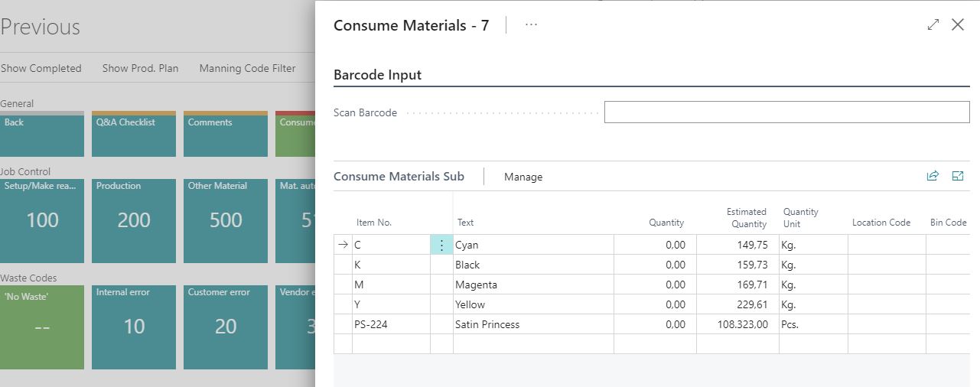Click the Black text cell
Image resolution: width=980 pixels, height=387 pixels.
tap(533, 265)
